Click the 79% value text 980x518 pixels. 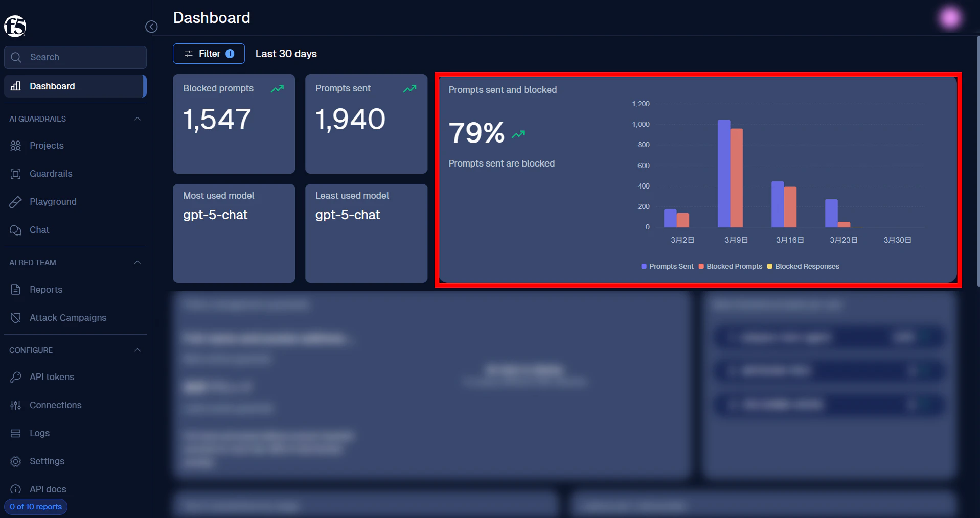[476, 133]
